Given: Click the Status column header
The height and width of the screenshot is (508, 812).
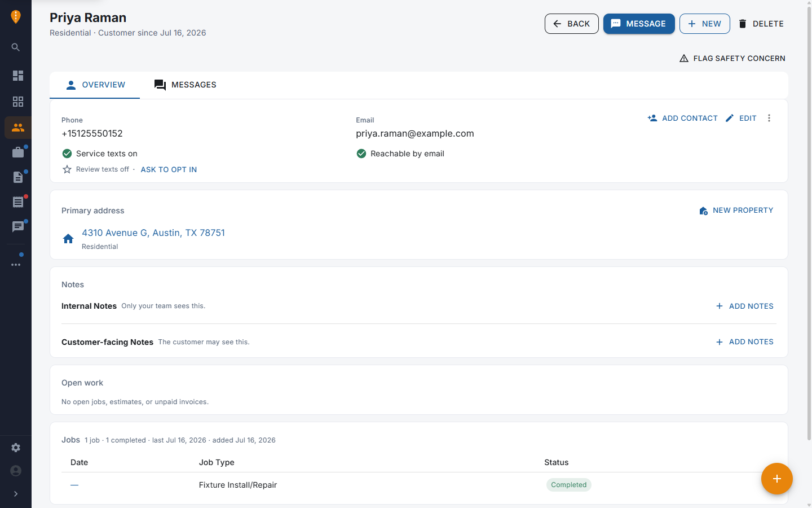Looking at the screenshot, I should [556, 462].
